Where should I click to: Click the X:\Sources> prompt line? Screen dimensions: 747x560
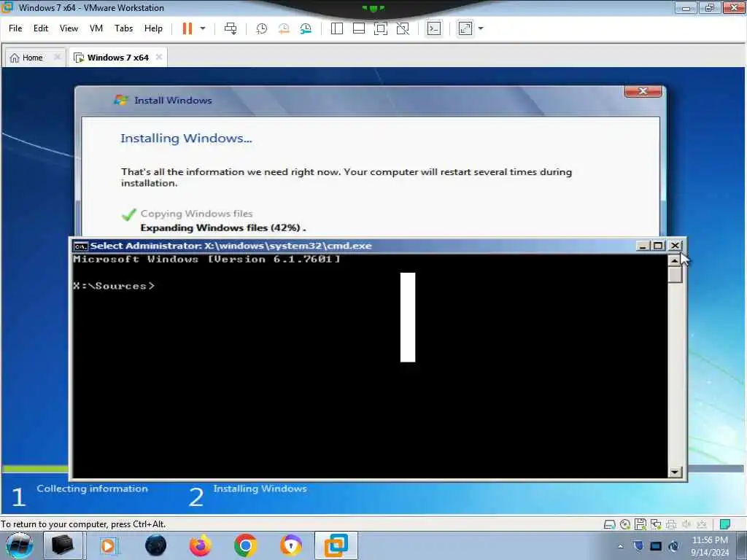coord(113,286)
